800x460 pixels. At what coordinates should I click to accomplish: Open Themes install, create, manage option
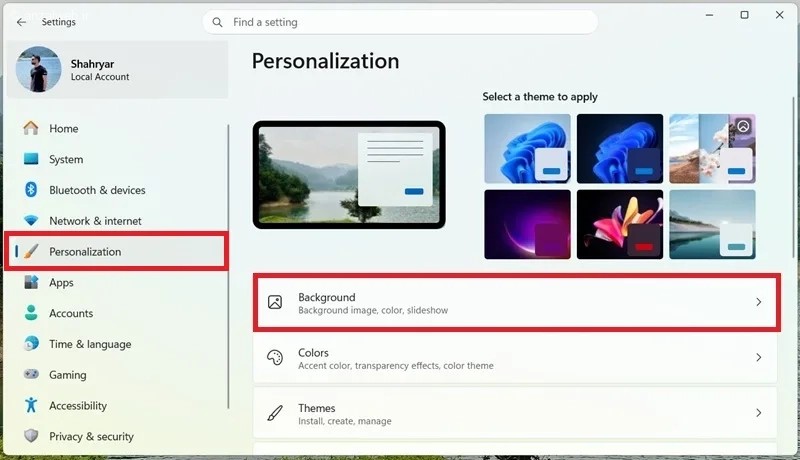(x=515, y=413)
